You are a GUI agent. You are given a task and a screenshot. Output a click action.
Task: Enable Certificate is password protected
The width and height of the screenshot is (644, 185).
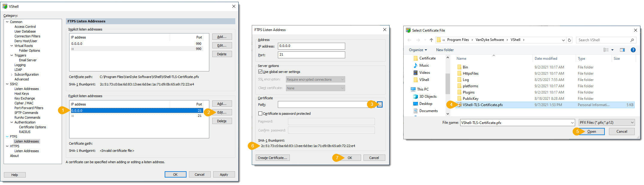point(260,114)
